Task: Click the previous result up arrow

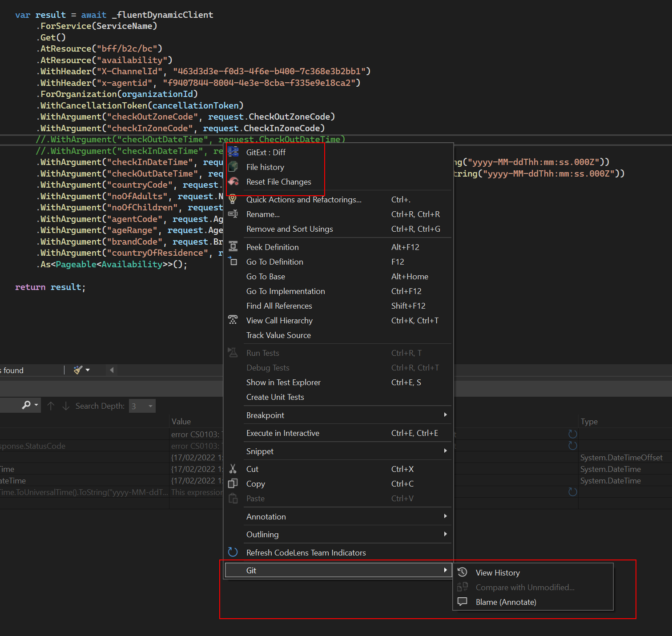Action: pyautogui.click(x=51, y=406)
